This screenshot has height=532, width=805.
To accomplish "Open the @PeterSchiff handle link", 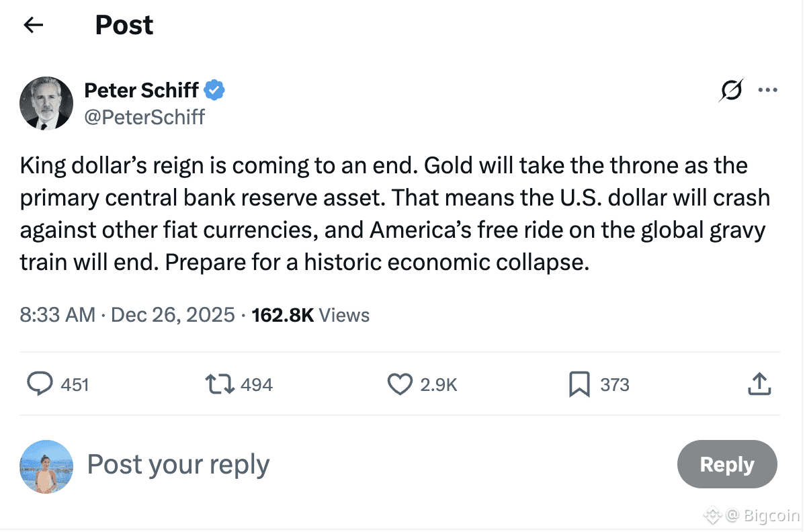I will coord(144,117).
